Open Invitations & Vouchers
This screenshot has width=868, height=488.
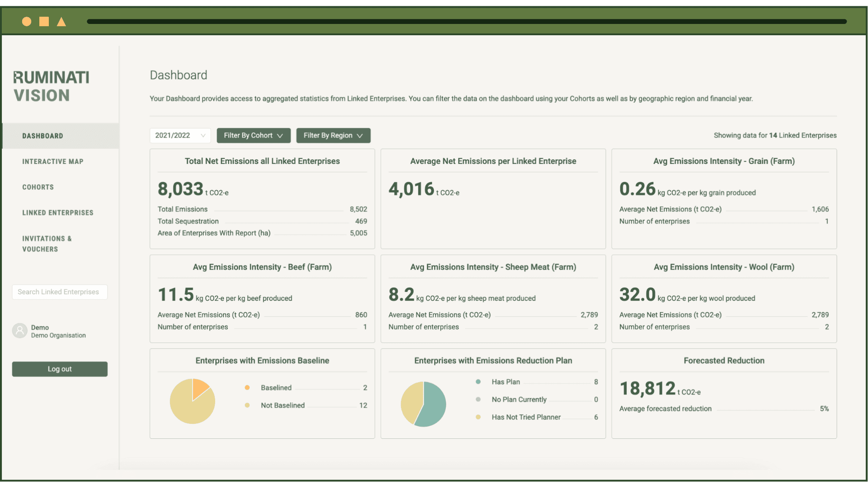tap(47, 244)
